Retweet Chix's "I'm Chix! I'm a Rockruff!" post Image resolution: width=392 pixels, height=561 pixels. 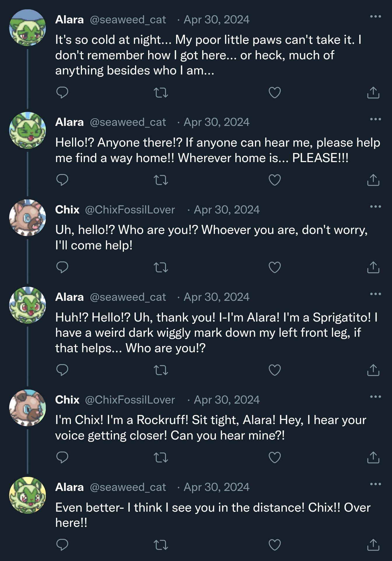click(161, 459)
